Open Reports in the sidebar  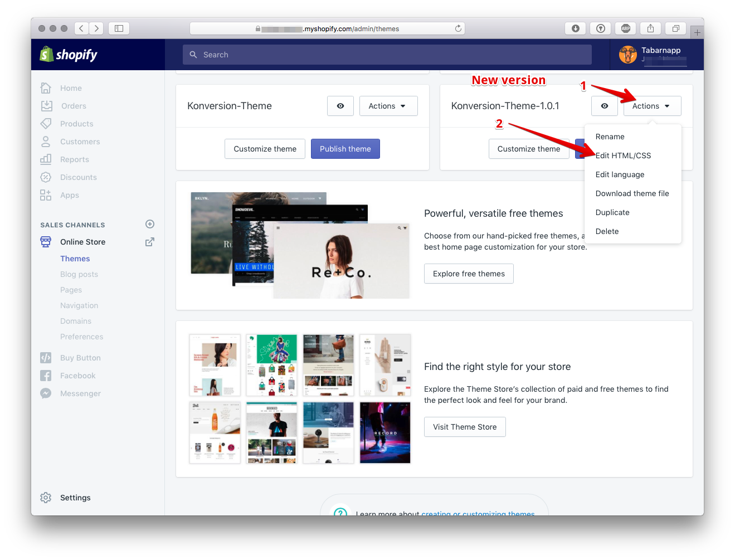coord(74,159)
